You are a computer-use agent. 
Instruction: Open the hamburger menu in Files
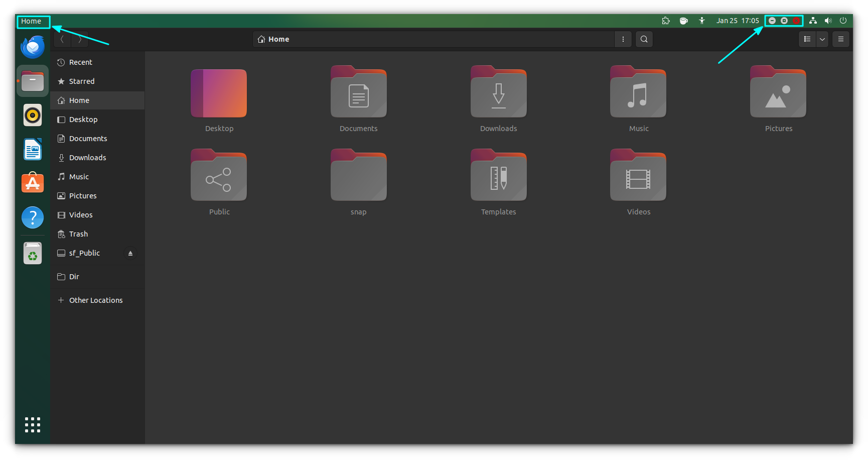(840, 39)
